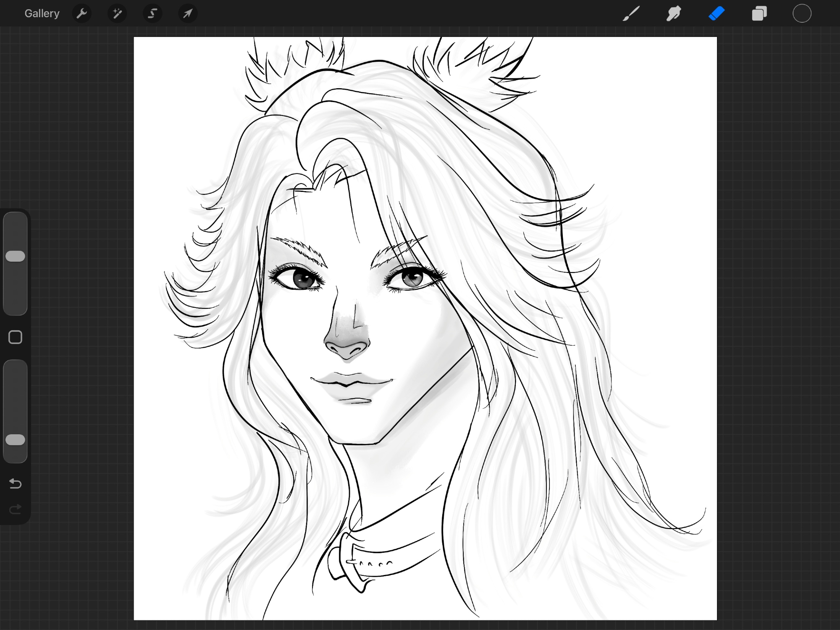840x630 pixels.
Task: Undo the last stroke
Action: point(16,484)
